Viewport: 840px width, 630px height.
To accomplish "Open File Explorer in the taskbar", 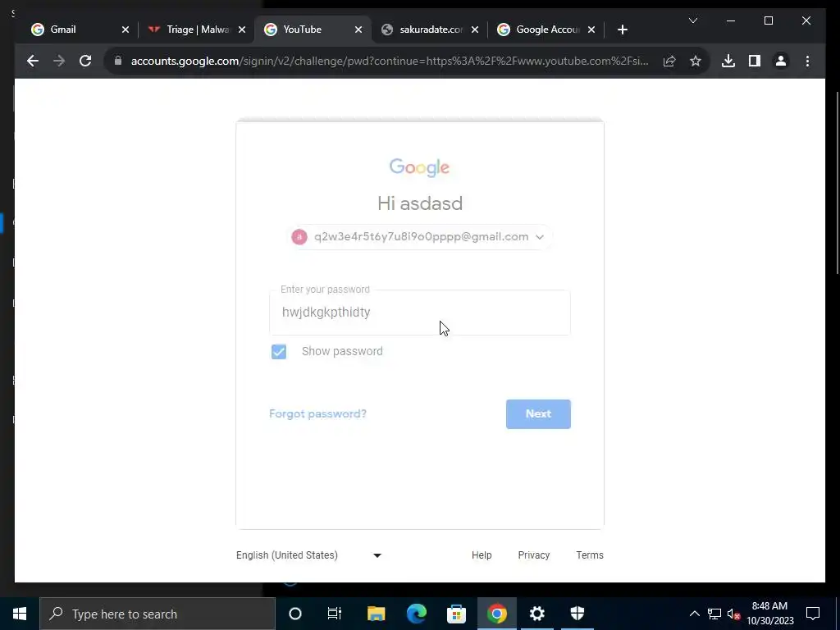I will click(376, 614).
